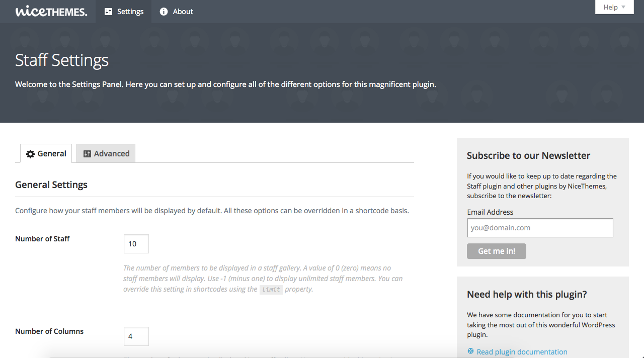Click the sliders icon on Advanced tab
Image resolution: width=644 pixels, height=358 pixels.
[x=87, y=154]
